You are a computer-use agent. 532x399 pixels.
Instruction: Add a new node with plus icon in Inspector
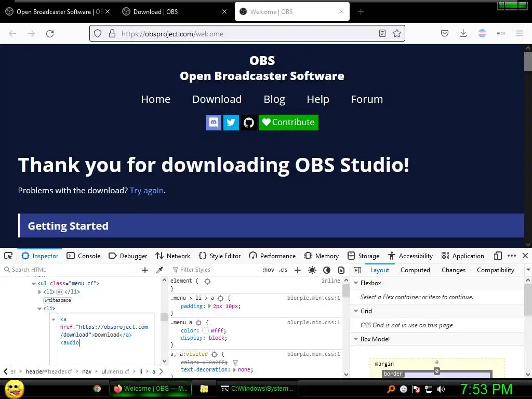coord(145,270)
